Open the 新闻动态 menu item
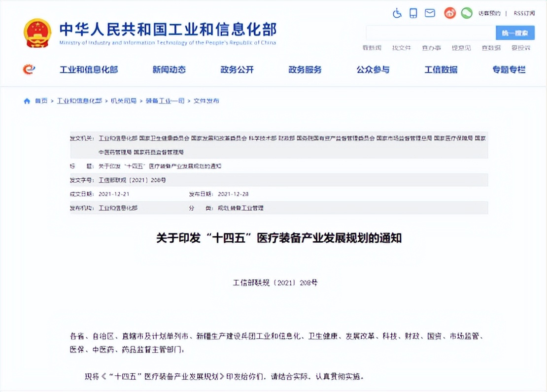This screenshot has width=547, height=392. (x=170, y=69)
